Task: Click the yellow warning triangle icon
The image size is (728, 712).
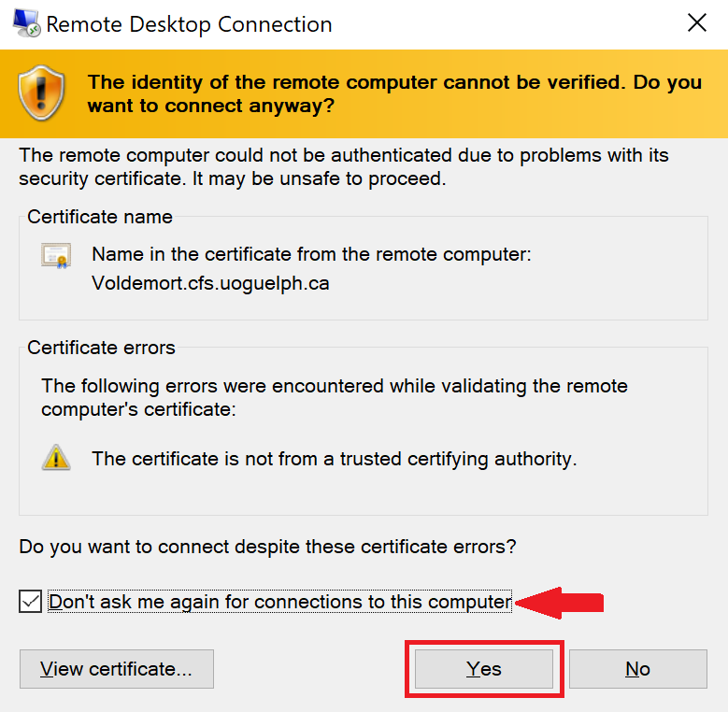Action: point(56,458)
